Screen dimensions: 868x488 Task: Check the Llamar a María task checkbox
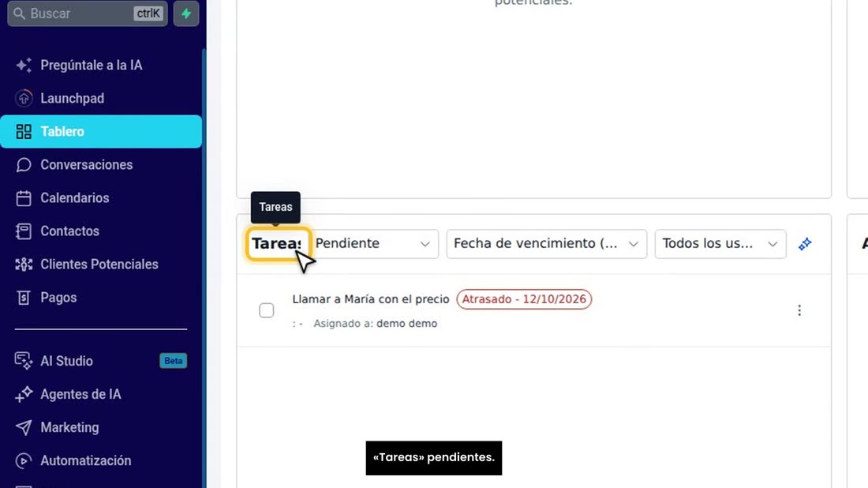(266, 310)
